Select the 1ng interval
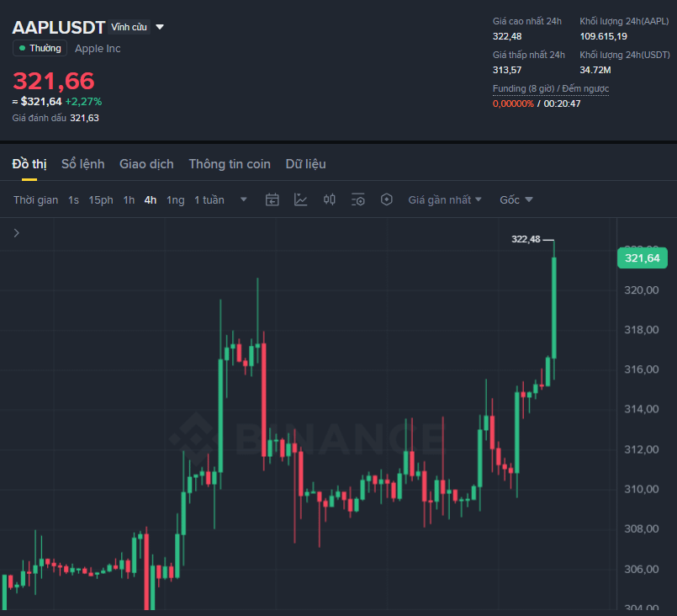The image size is (677, 616). click(175, 200)
